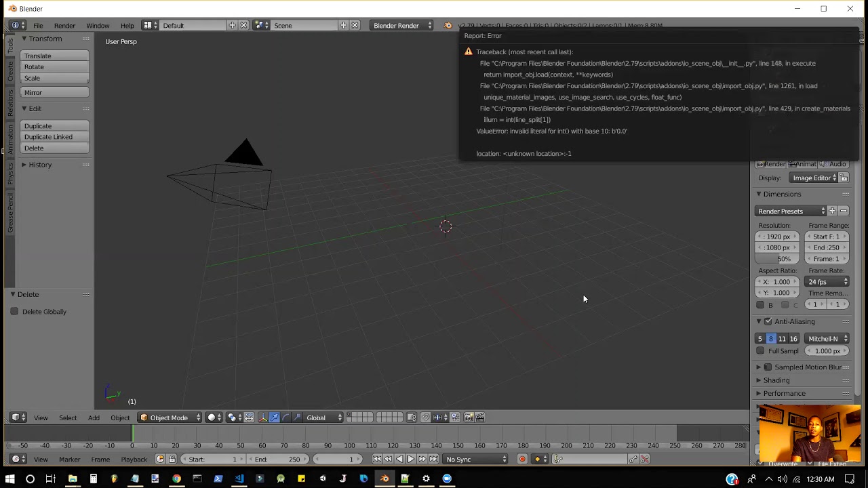
Task: Toggle the lock time to other windows icon
Action: coord(172,460)
